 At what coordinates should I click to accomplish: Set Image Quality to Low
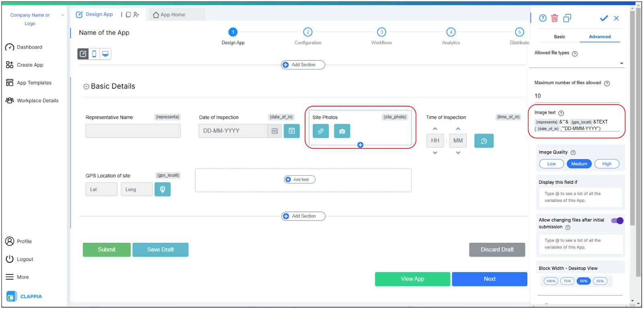[551, 164]
